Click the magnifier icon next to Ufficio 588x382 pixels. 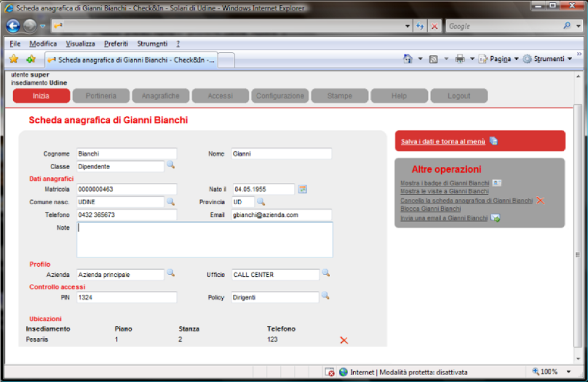click(326, 274)
